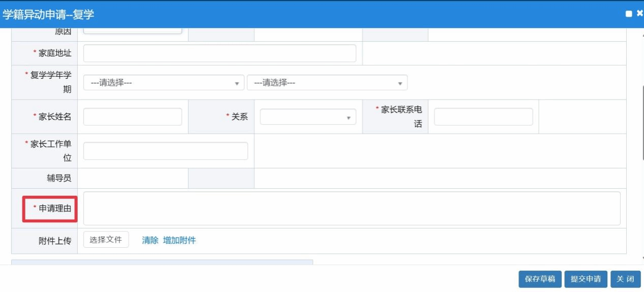Click the scrollbar down arrow
The image size is (644, 292).
coord(642,258)
